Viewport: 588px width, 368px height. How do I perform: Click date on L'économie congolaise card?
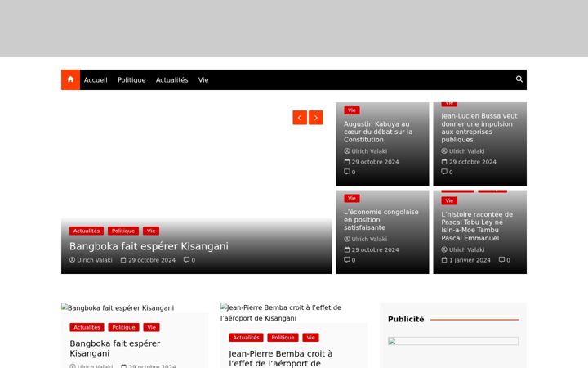coord(372,249)
